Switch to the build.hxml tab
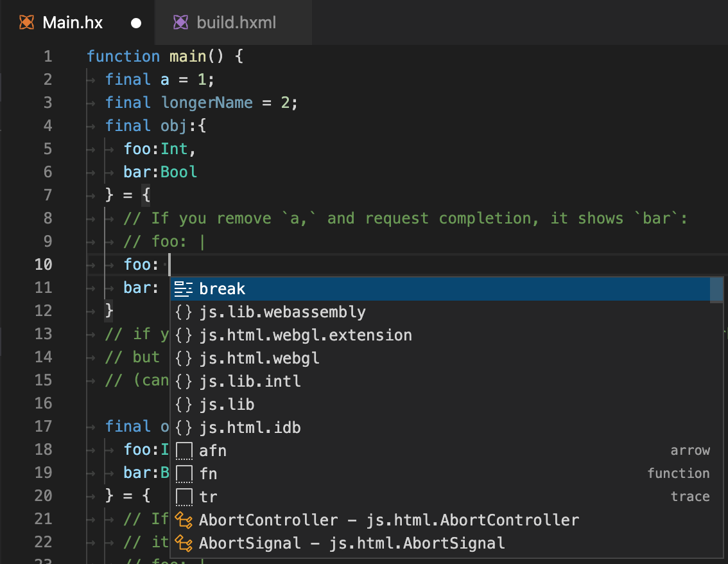Viewport: 728px width, 564px height. [x=238, y=22]
